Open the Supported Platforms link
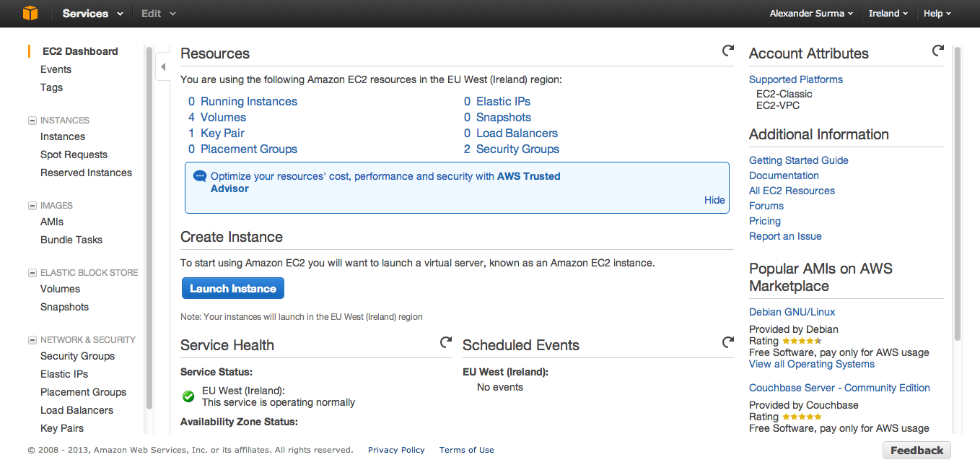Viewport: 980px width, 465px height. click(796, 79)
